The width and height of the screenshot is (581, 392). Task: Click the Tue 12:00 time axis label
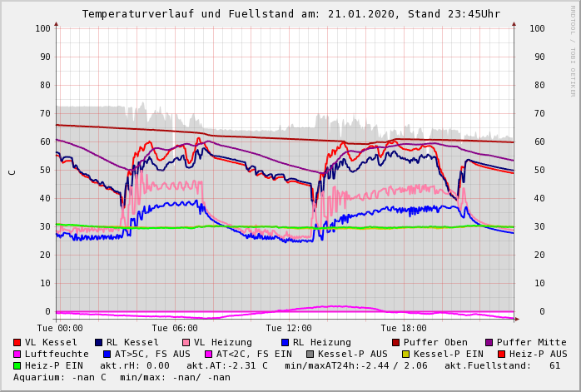pos(289,328)
